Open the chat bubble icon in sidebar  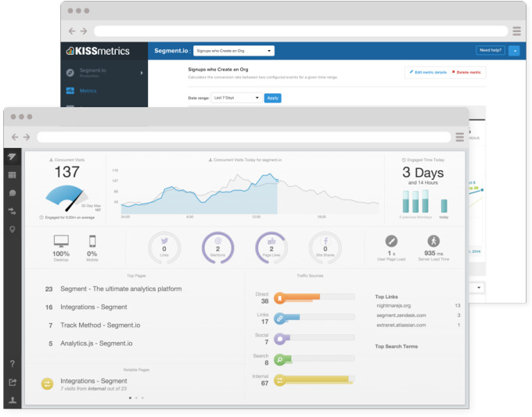pos(13,192)
